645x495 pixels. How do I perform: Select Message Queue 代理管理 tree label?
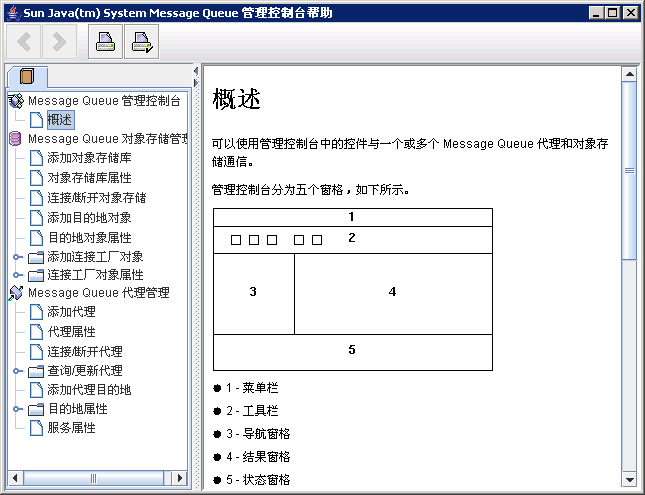point(99,293)
